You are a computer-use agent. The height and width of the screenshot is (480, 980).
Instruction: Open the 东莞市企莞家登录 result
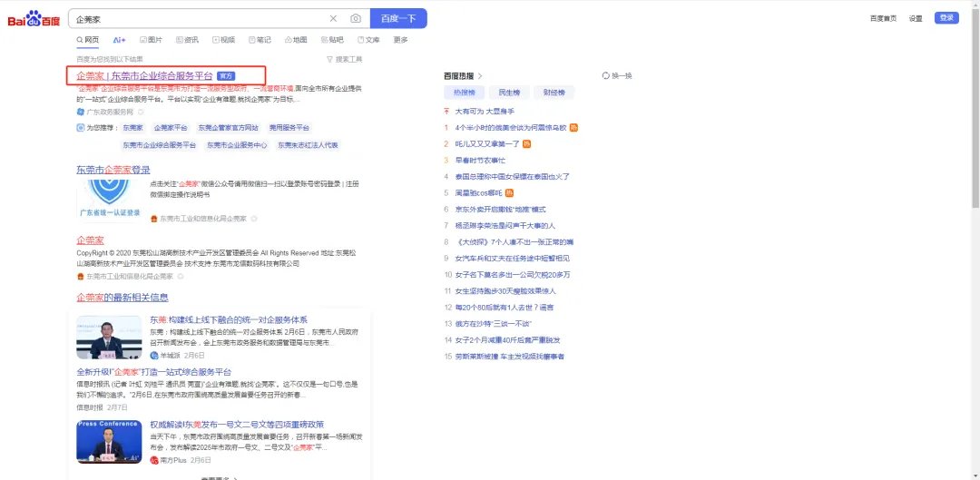click(113, 170)
